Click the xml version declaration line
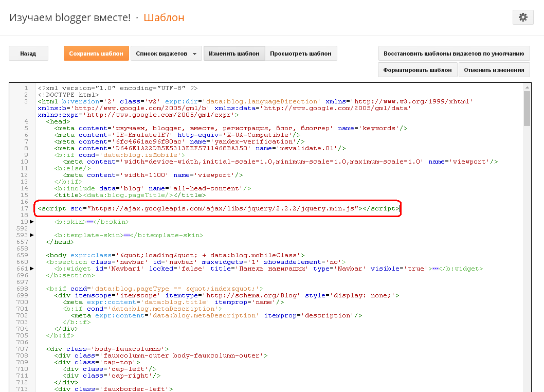This screenshot has height=392, width=544. (x=118, y=88)
